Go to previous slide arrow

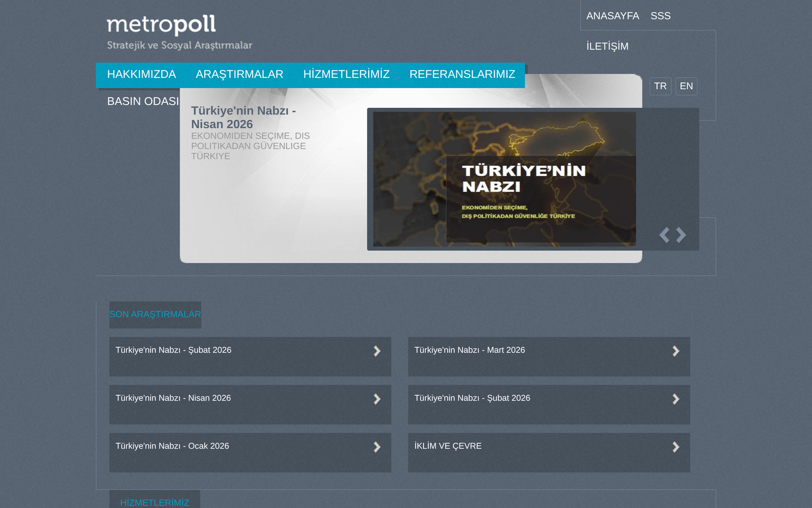click(x=664, y=235)
